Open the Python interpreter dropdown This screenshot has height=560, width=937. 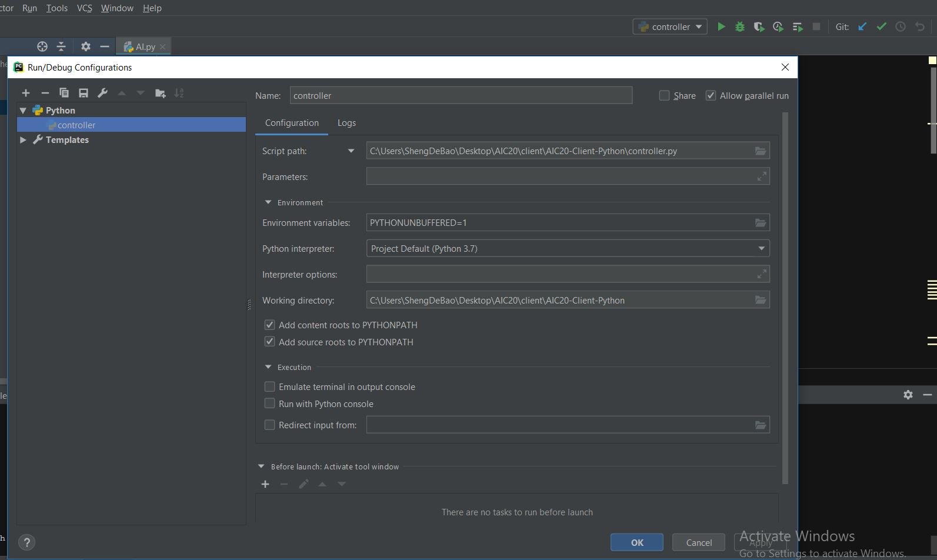(x=761, y=249)
